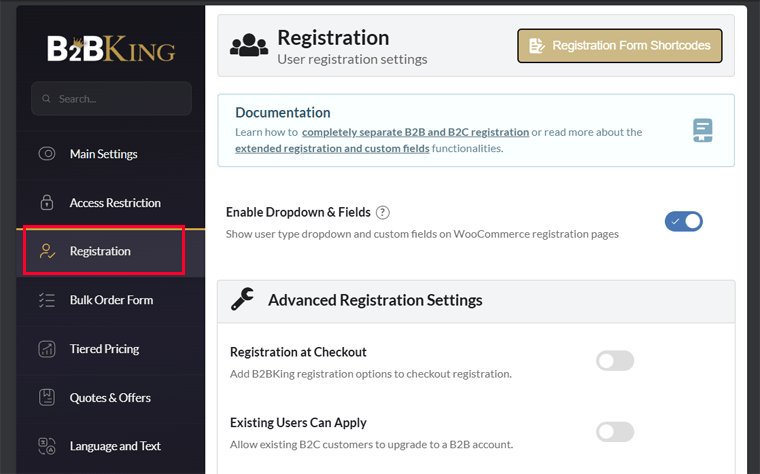Click the Registration at Checkout label

298,352
